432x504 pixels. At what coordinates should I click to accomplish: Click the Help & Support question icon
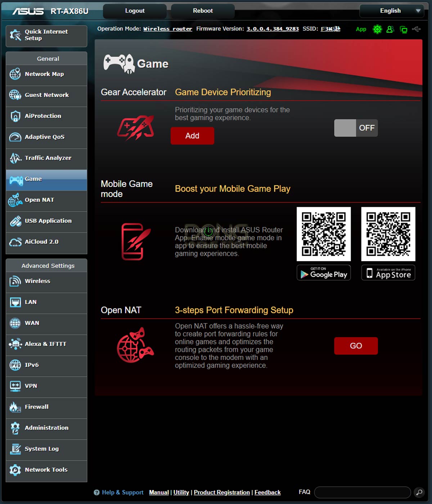96,492
